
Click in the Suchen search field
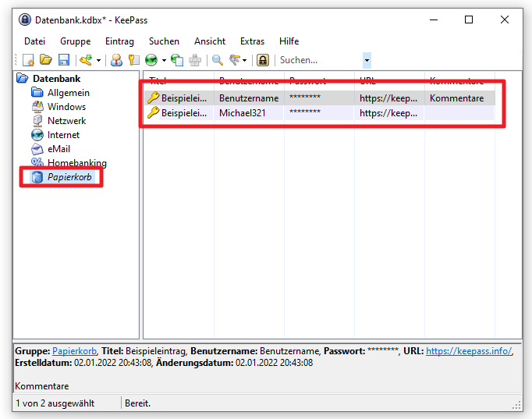[320, 60]
